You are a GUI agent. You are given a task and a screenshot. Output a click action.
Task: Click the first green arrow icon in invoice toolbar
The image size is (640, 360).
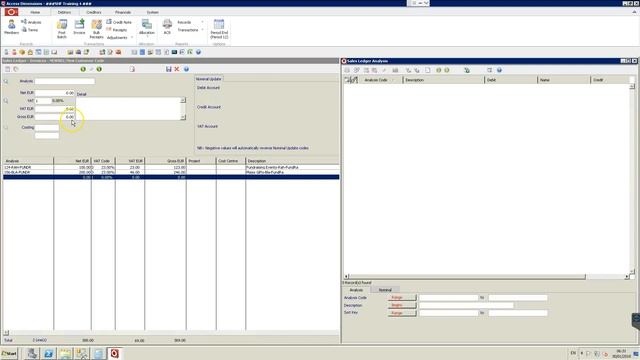coord(83,69)
